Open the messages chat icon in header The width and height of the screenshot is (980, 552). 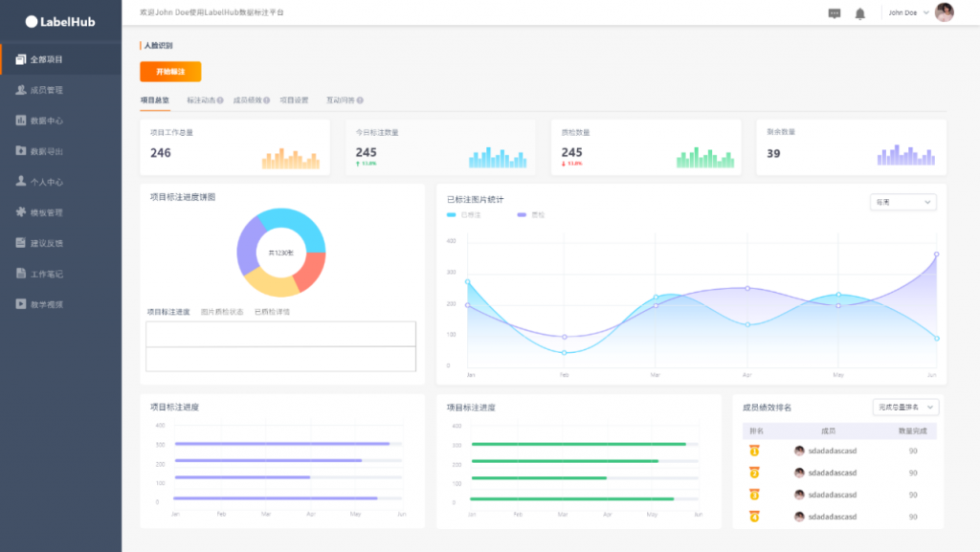pos(835,13)
